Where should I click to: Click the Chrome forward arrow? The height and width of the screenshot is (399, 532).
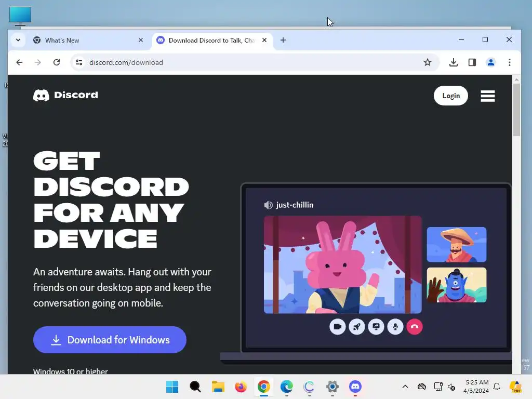(37, 62)
